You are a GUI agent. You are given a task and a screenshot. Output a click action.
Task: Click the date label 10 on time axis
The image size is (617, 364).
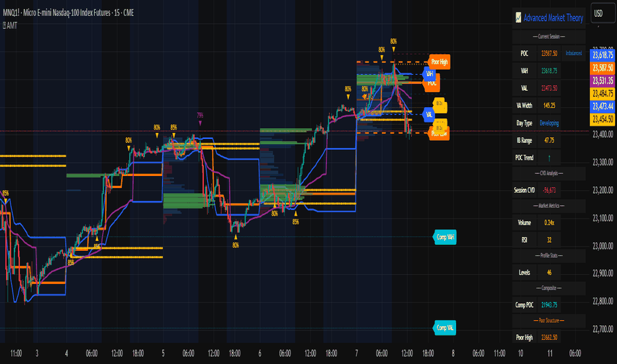click(x=520, y=353)
